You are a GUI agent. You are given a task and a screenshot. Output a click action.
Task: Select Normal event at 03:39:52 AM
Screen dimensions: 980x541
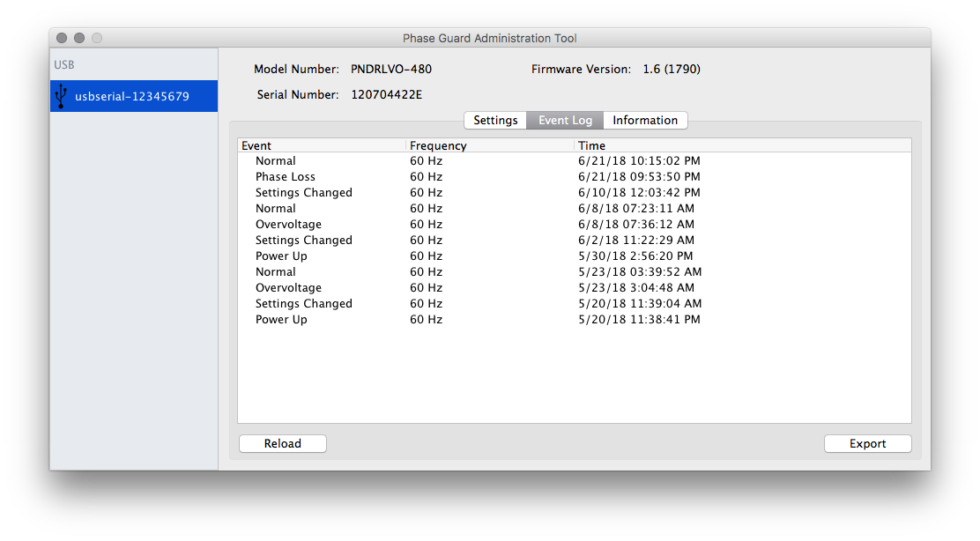[x=575, y=271]
